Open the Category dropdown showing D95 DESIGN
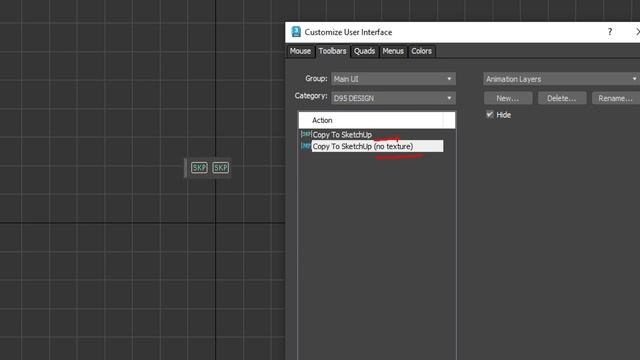The image size is (640, 360). (393, 98)
